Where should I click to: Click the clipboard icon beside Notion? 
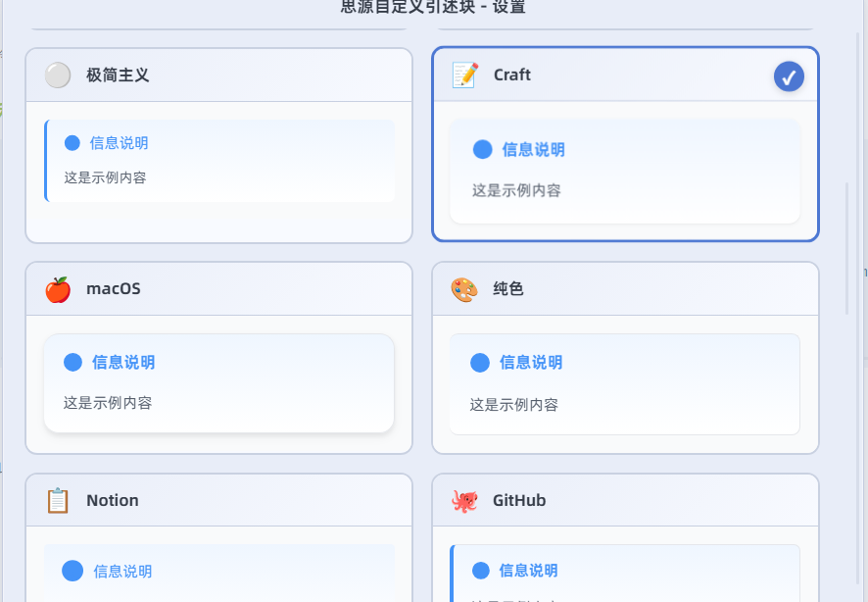coord(58,501)
